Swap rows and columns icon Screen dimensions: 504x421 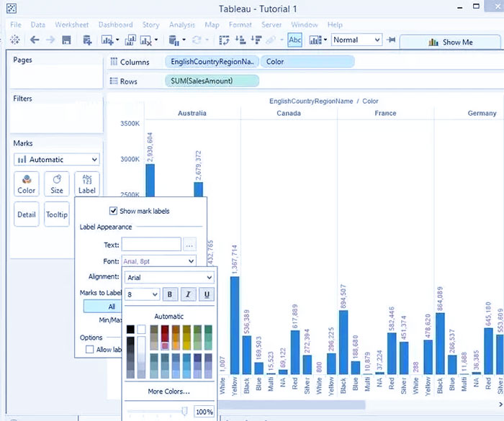(x=224, y=40)
